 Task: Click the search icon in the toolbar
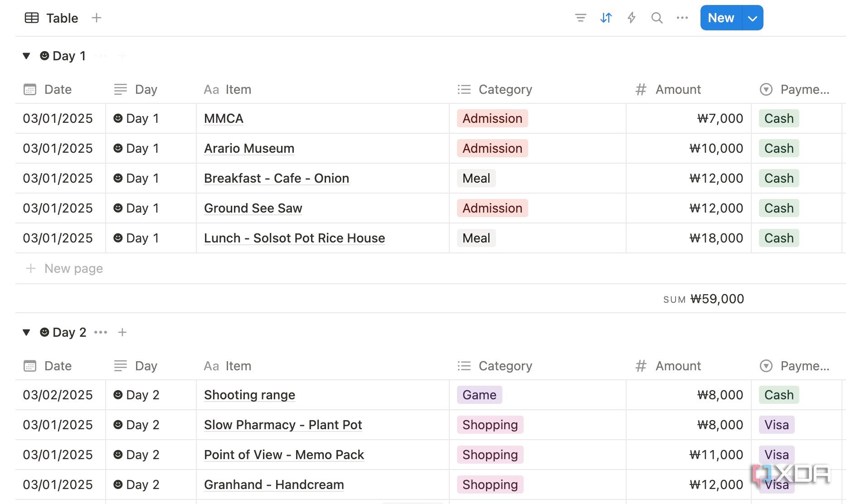[657, 18]
